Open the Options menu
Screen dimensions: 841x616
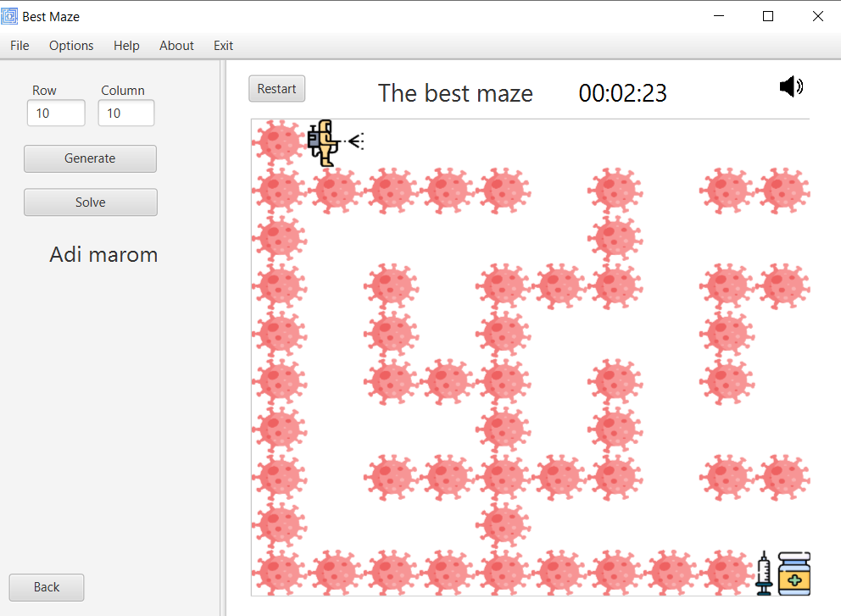tap(70, 46)
